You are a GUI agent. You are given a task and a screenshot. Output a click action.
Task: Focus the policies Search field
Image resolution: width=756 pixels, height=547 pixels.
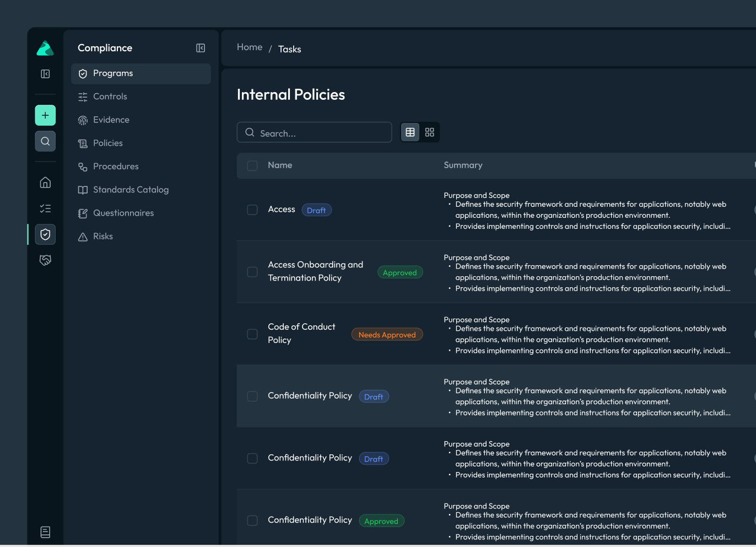[x=315, y=132]
